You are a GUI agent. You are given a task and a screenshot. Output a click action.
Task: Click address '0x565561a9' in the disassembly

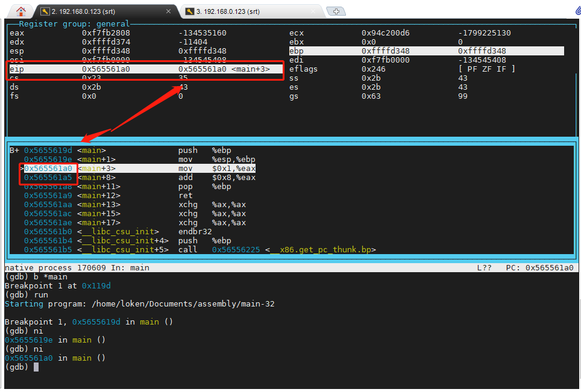48,196
